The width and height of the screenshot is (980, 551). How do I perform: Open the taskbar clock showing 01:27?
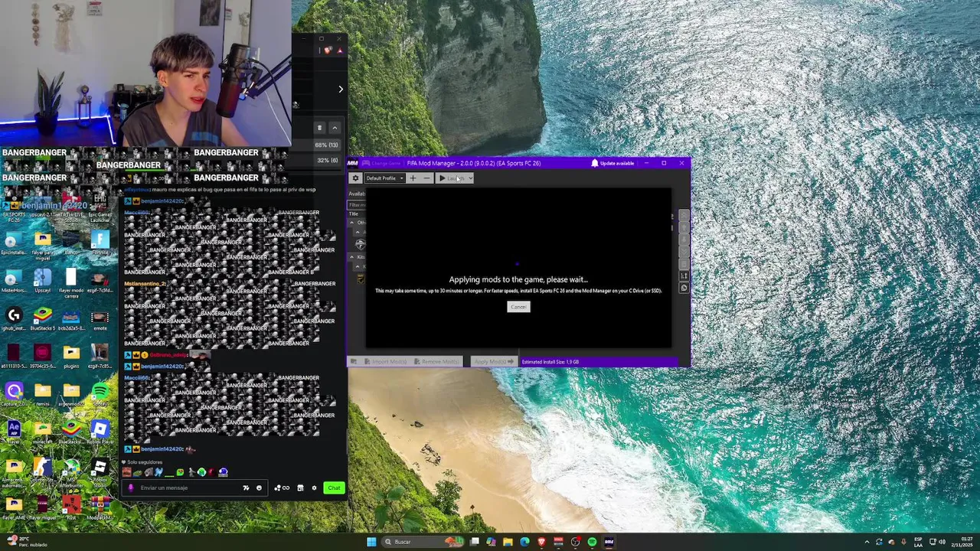(962, 542)
